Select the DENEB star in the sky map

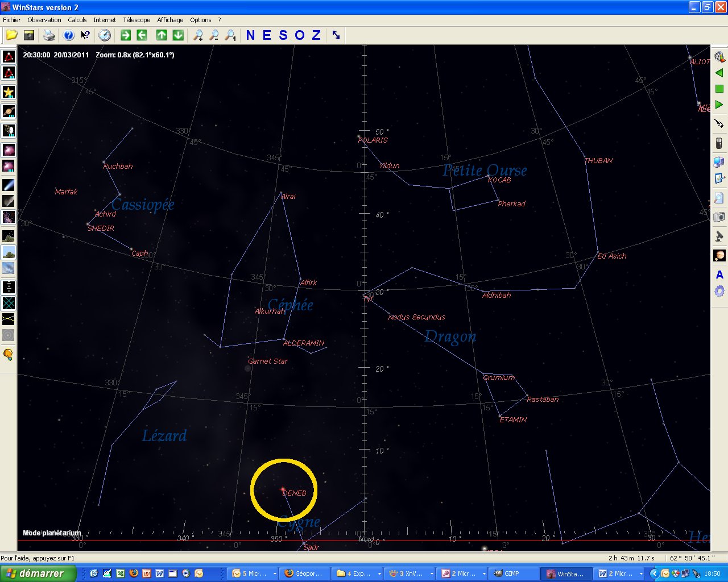[x=283, y=489]
